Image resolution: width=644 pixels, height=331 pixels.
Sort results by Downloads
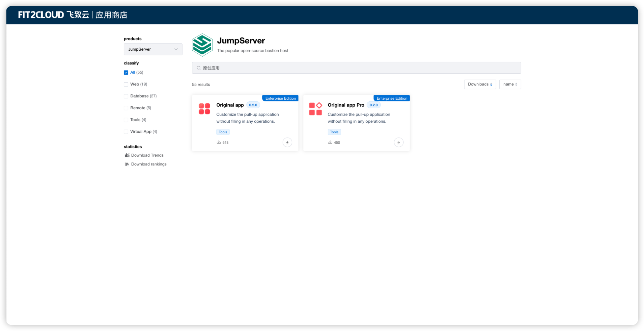[x=480, y=84]
